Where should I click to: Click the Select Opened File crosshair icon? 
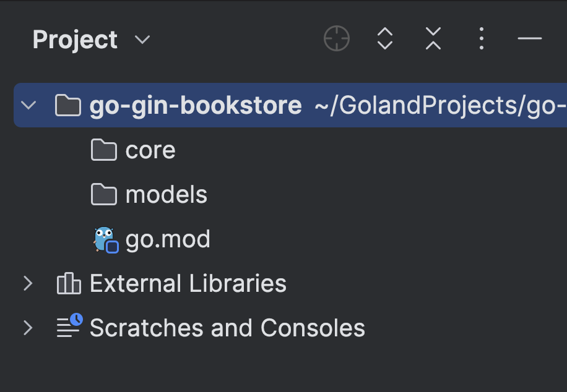[x=337, y=39]
